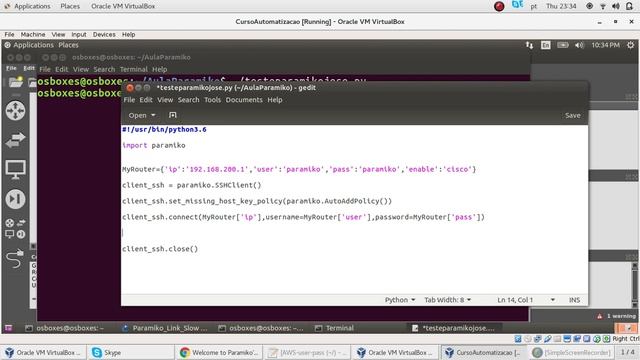Click the GNS3 switches category icon

[16, 140]
